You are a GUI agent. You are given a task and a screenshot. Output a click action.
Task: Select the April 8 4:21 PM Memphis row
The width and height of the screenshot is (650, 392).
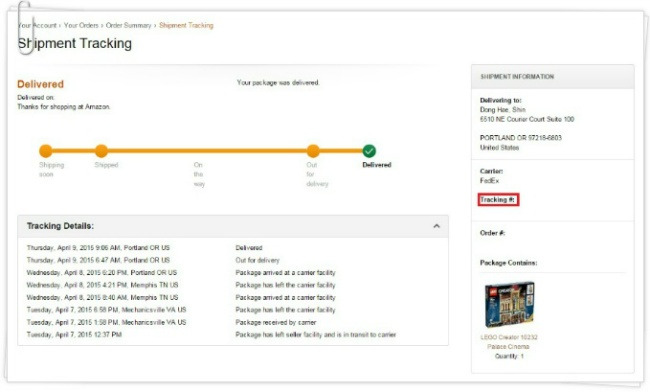pyautogui.click(x=233, y=285)
